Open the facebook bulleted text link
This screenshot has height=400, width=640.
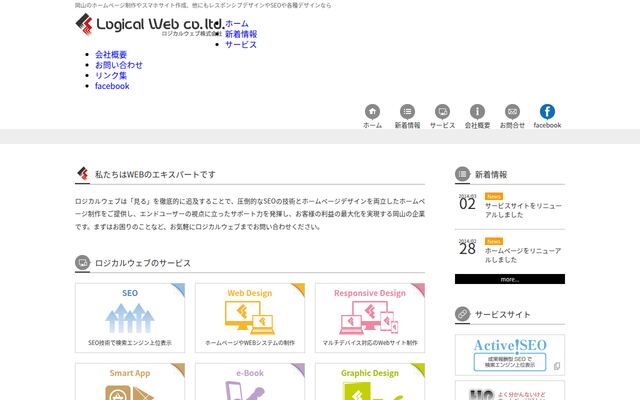[x=112, y=86]
